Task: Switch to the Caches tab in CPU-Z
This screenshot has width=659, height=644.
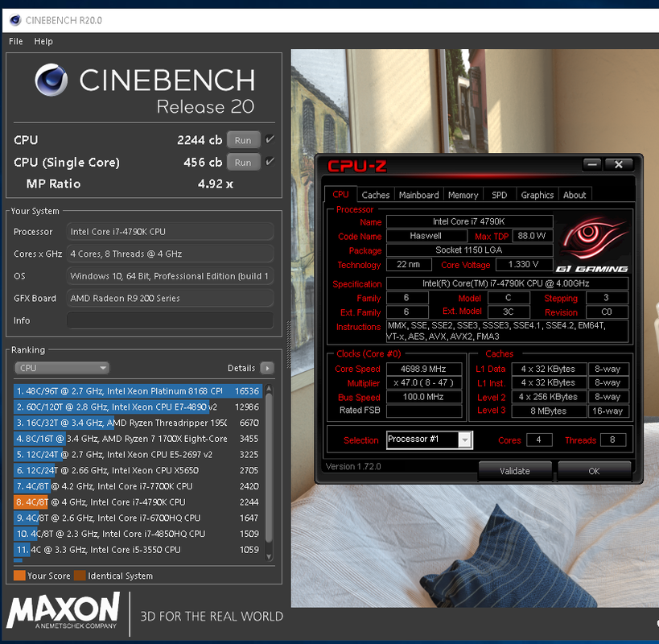Action: (376, 195)
